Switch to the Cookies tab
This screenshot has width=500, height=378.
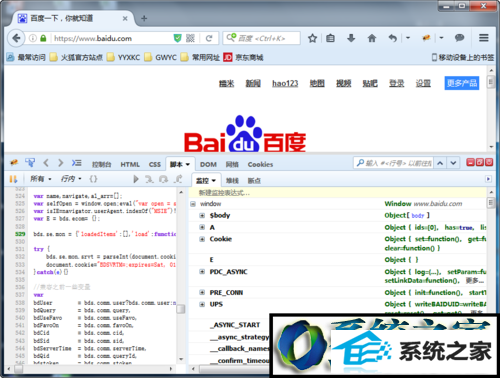click(x=260, y=165)
